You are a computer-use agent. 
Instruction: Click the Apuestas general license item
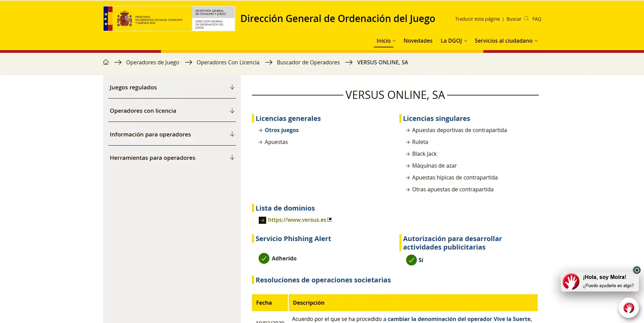click(276, 142)
